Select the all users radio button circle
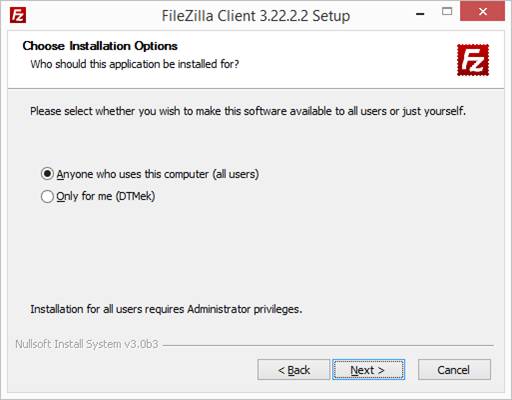The image size is (512, 400). click(47, 174)
